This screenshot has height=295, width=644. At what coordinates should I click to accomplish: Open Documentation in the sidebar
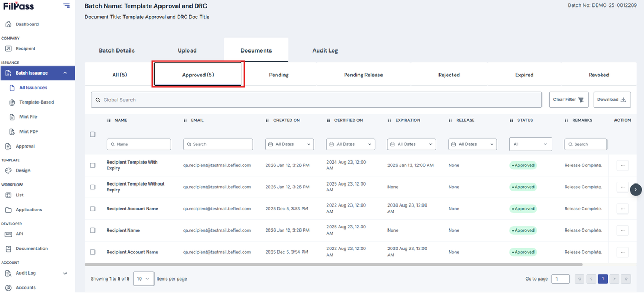pos(32,248)
